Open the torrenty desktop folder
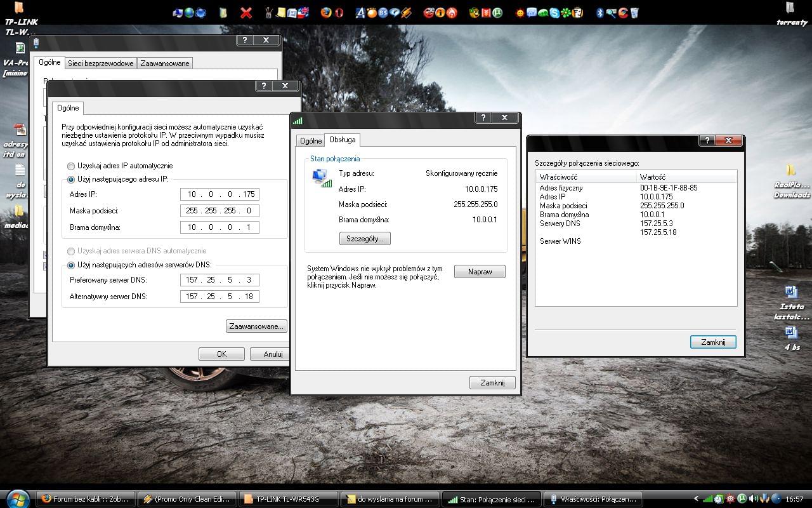Image resolution: width=812 pixels, height=508 pixels. [790, 9]
